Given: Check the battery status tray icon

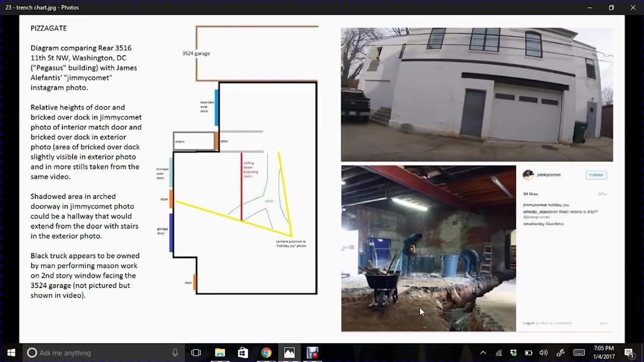Looking at the screenshot, I should 528,352.
